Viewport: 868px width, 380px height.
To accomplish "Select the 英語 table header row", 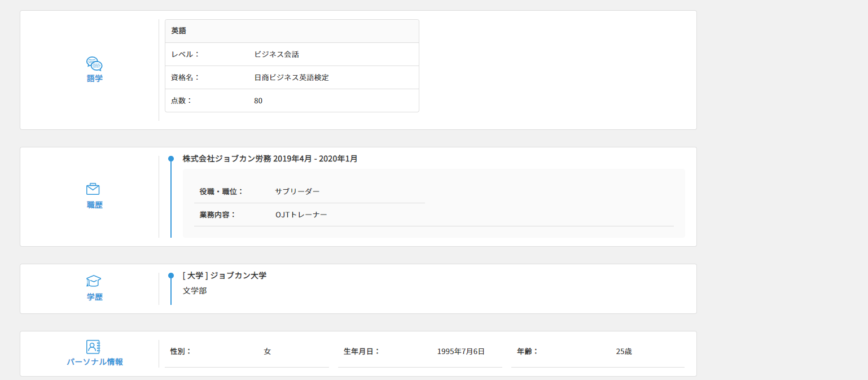I will coord(292,31).
